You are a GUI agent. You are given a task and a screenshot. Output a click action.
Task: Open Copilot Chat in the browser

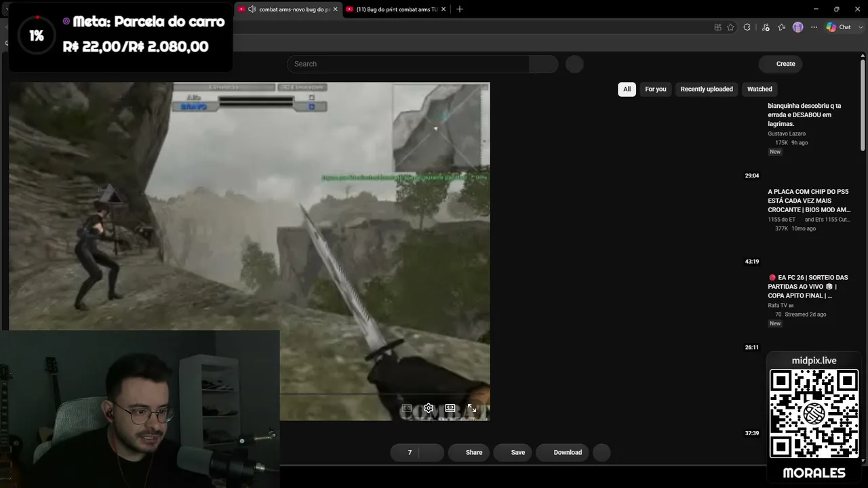tap(839, 27)
